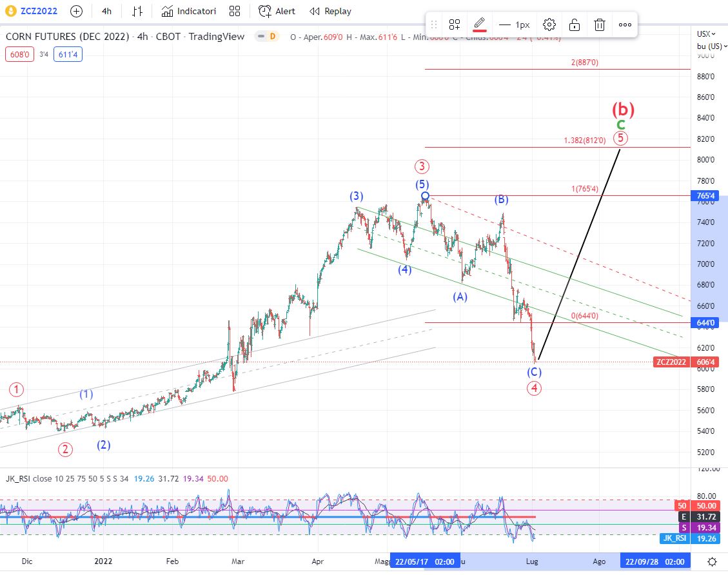This screenshot has width=728, height=575.
Task: Click the 611'4 buy price button
Action: [x=68, y=54]
